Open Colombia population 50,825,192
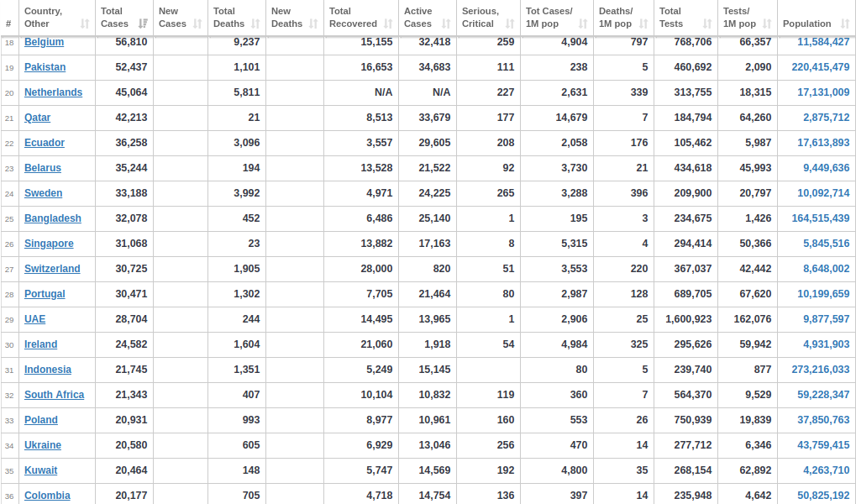Screen dimensions: 856x504 (x=823, y=495)
